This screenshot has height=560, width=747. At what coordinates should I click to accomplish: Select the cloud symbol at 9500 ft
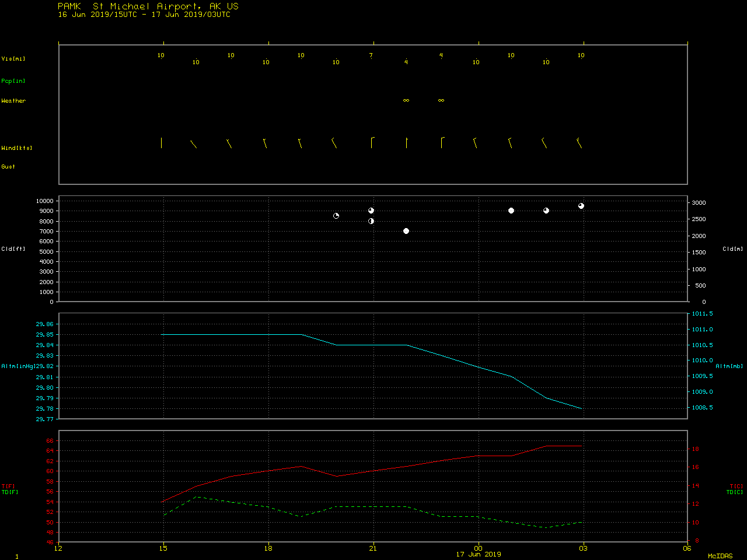tap(581, 206)
